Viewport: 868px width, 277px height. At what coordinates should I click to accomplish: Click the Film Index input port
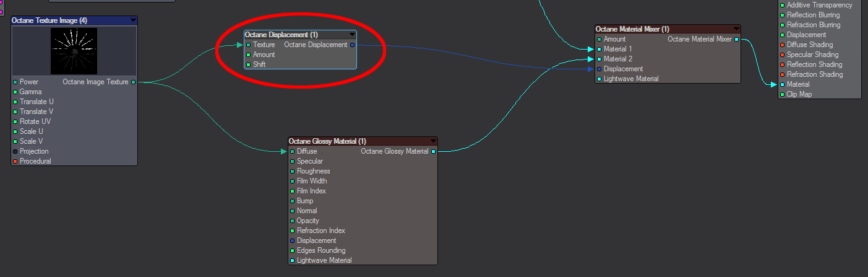[293, 191]
